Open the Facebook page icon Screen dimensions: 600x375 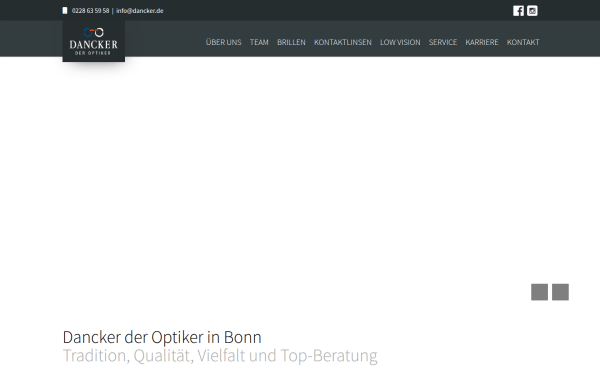pyautogui.click(x=518, y=11)
